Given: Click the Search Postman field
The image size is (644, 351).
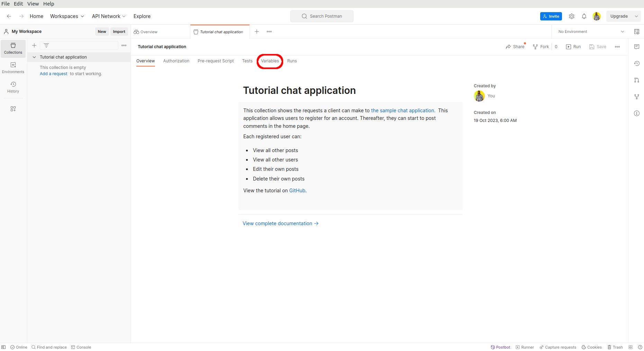Looking at the screenshot, I should tap(322, 16).
